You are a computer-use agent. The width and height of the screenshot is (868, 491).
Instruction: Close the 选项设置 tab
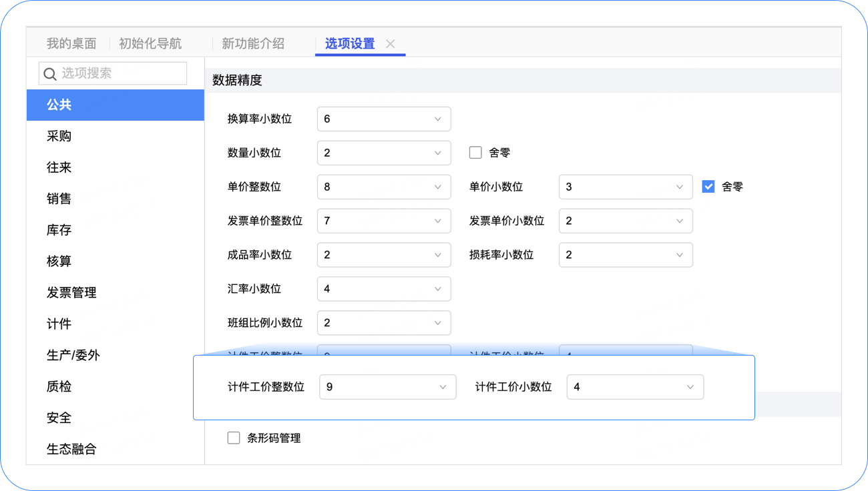pos(391,44)
